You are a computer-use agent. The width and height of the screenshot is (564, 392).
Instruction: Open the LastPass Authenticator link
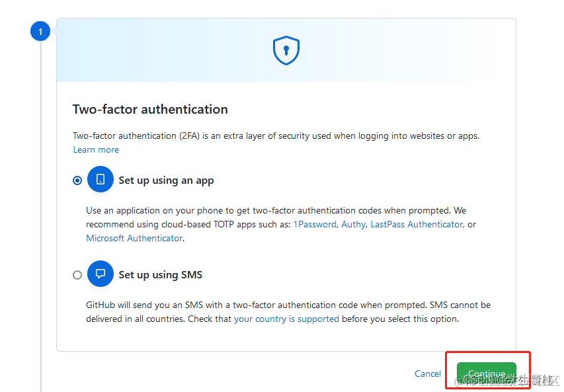[x=417, y=224]
